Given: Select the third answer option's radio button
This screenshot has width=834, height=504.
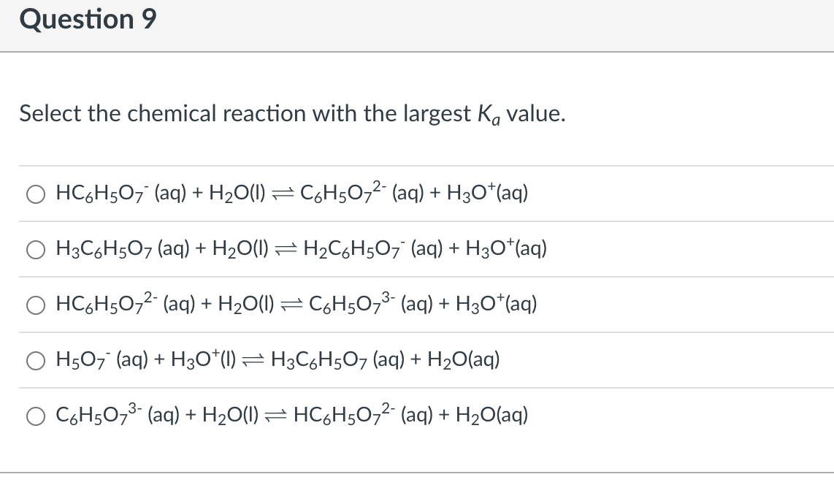Looking at the screenshot, I should [35, 305].
